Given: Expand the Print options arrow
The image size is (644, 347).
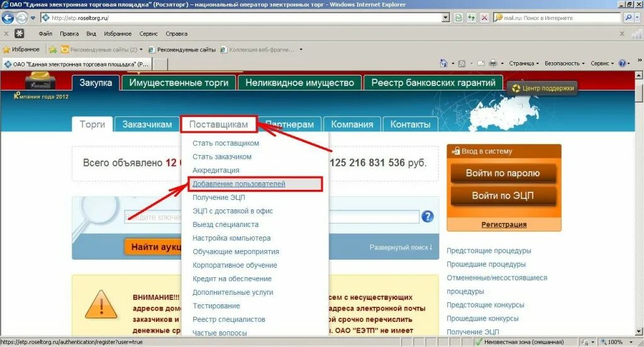Looking at the screenshot, I should coord(502,63).
